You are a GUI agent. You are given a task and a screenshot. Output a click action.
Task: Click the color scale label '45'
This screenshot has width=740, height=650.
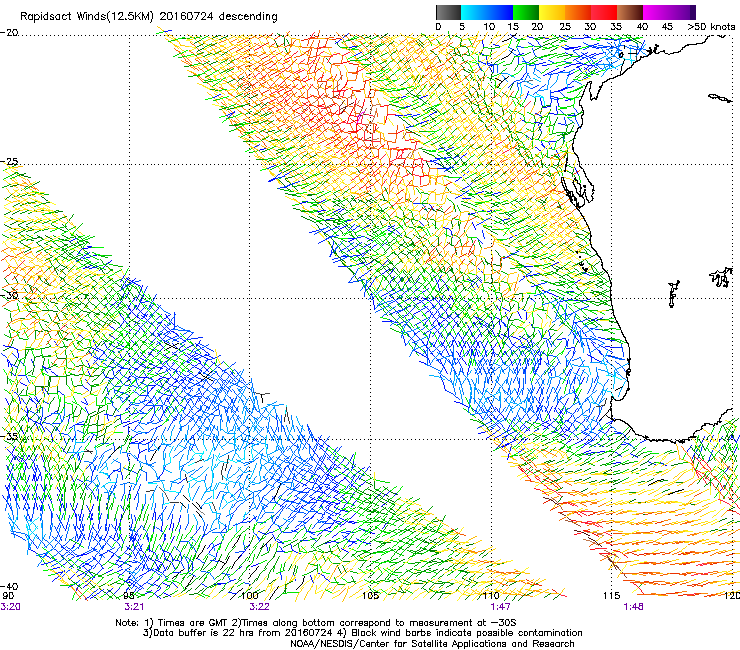[x=667, y=27]
